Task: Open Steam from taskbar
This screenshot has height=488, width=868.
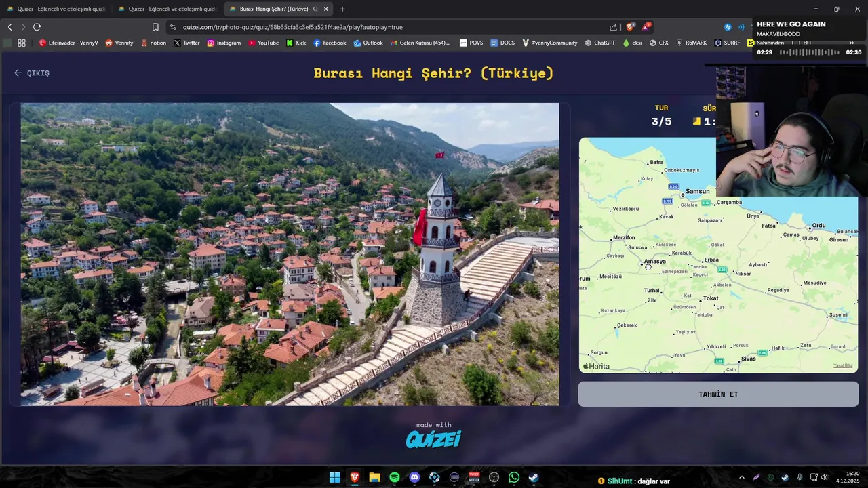Action: pyautogui.click(x=534, y=477)
